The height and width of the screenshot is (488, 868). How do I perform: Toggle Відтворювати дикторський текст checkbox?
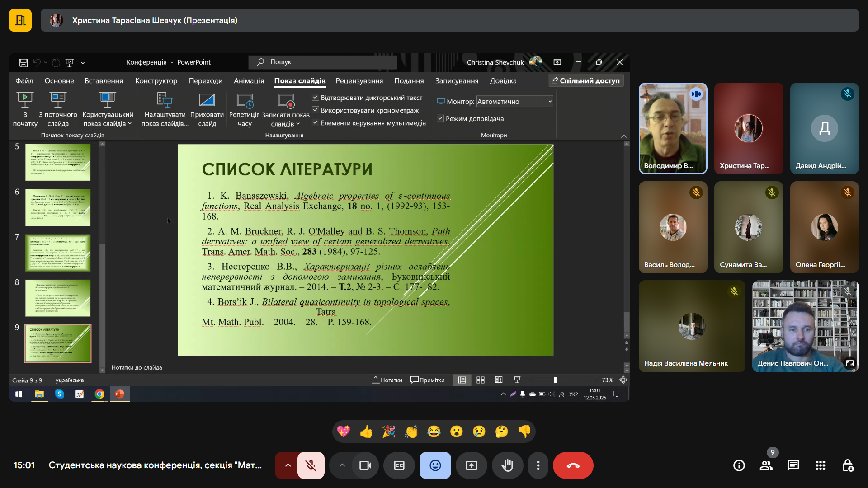click(316, 97)
